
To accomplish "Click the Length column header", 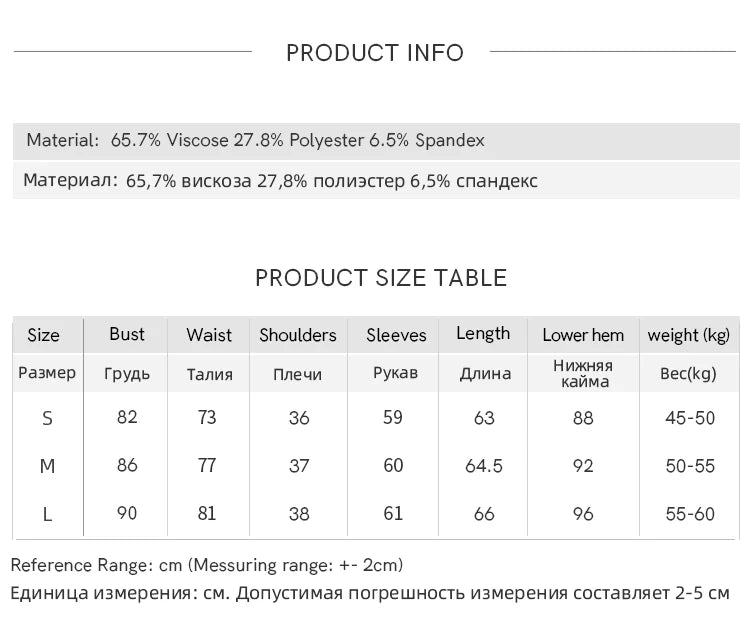I will pos(483,334).
